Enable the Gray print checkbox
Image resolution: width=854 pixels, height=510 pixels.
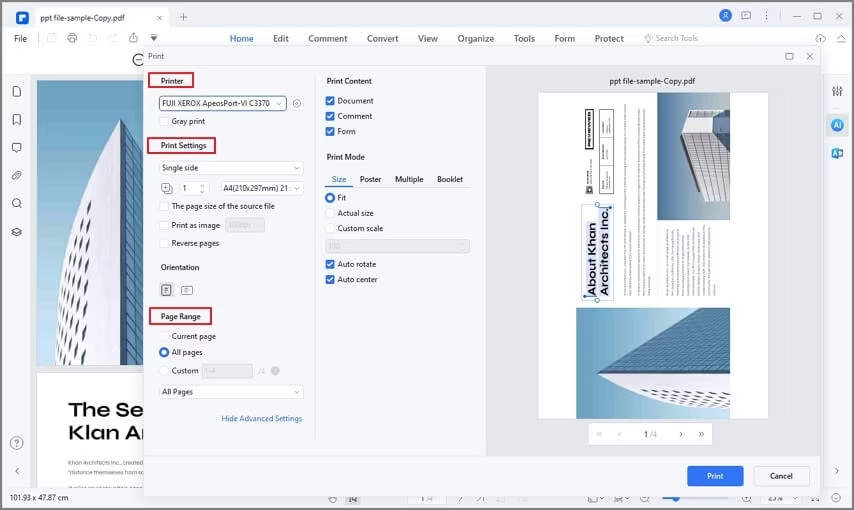(164, 121)
